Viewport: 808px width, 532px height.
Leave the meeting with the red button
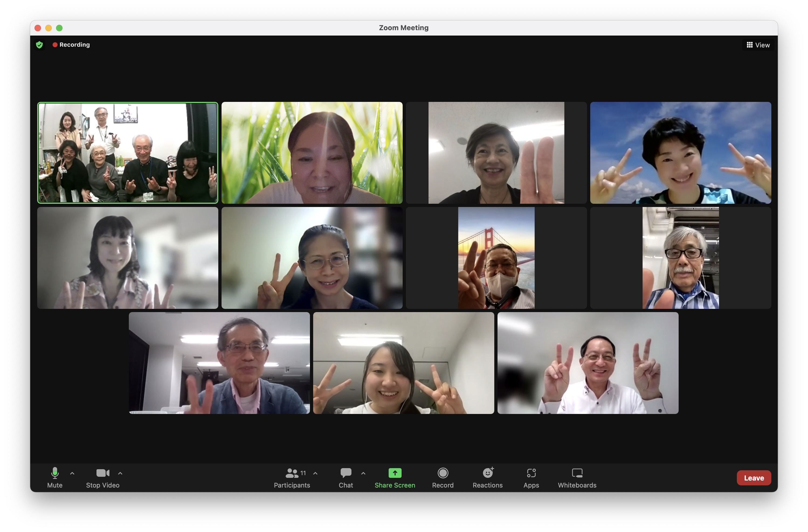click(754, 478)
